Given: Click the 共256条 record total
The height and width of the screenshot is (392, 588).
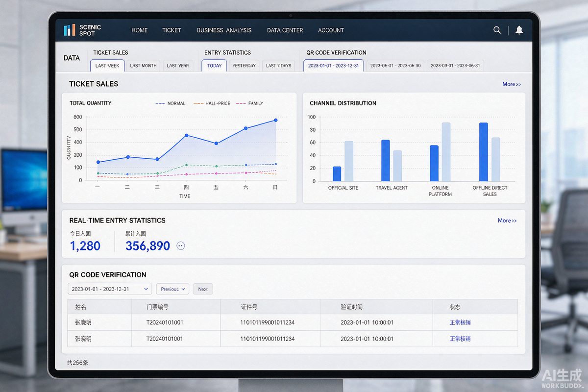Looking at the screenshot, I should click(x=77, y=363).
